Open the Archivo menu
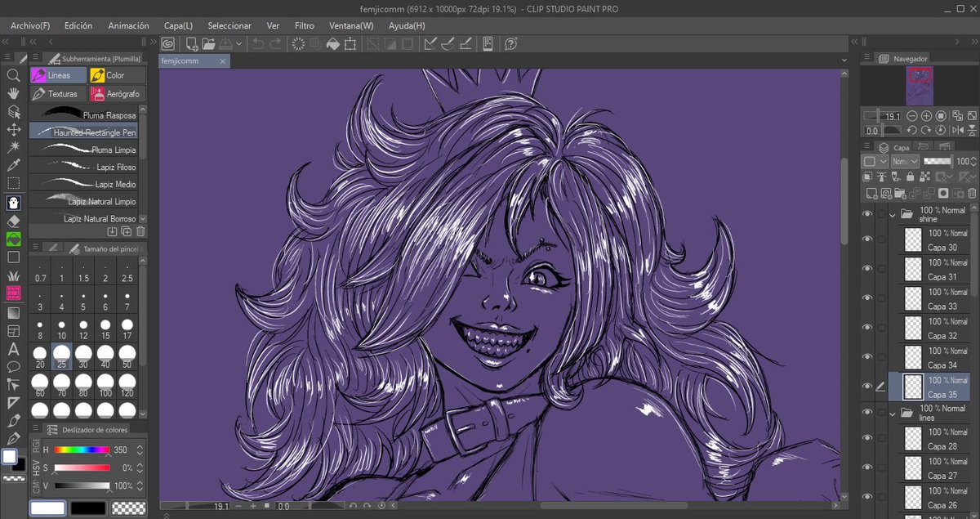Viewport: 980px width, 519px height. click(30, 25)
